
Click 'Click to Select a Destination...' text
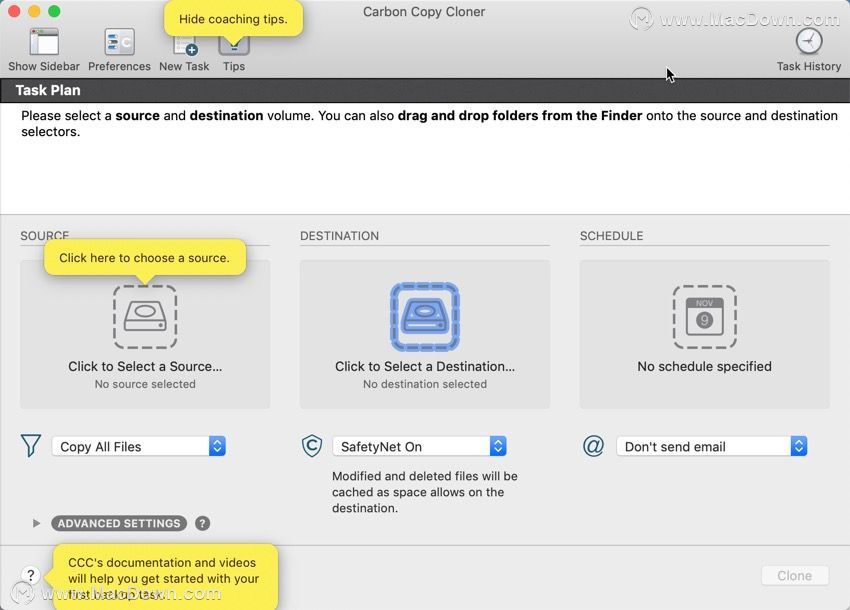(425, 367)
